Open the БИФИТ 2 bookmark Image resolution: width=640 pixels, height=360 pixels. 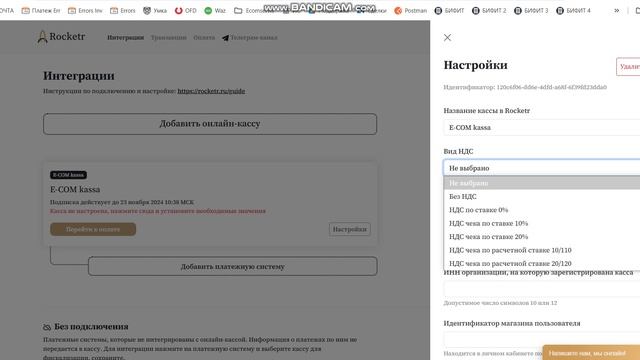(x=489, y=11)
